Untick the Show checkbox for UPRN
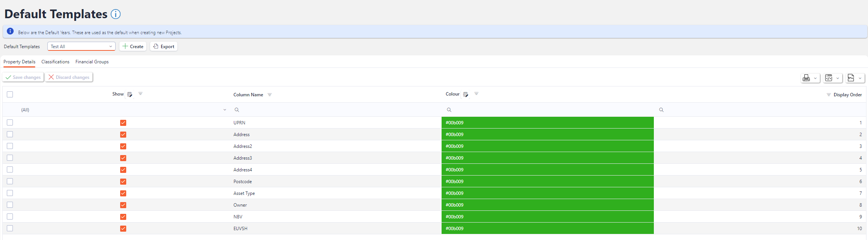Viewport: 868px width, 240px height. 123,123
